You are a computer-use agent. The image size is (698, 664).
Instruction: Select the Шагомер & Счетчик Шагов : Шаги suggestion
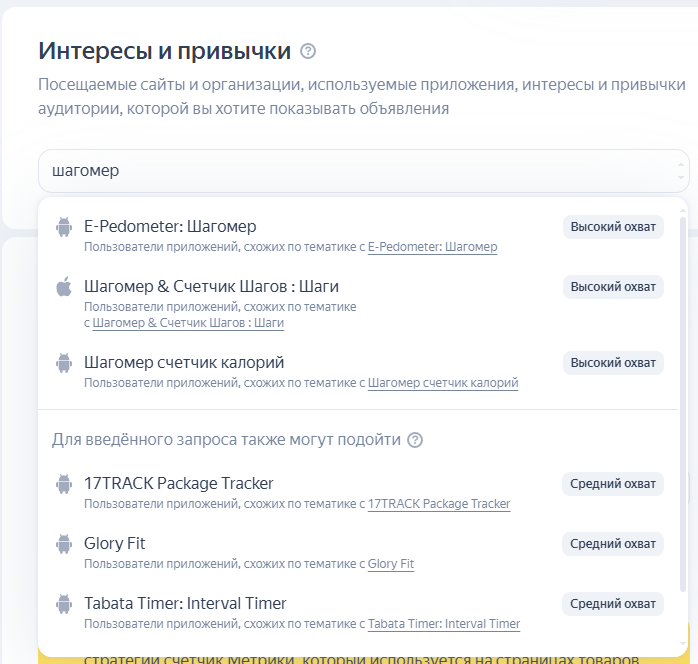359,304
